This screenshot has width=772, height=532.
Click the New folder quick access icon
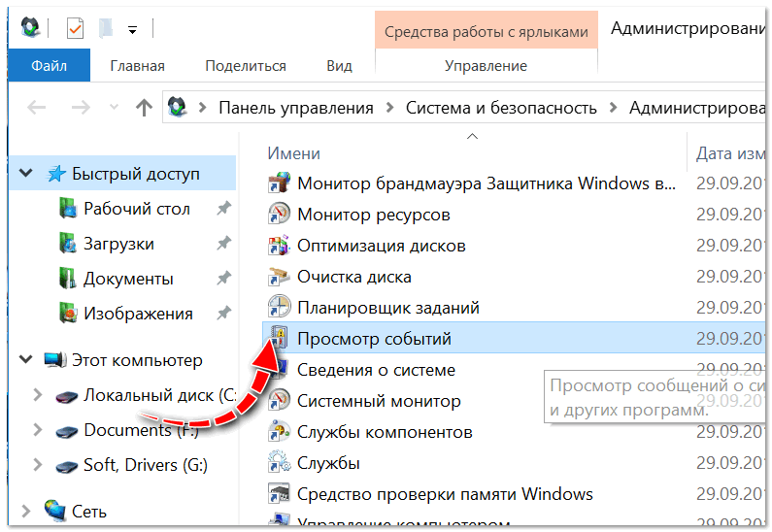(106, 28)
